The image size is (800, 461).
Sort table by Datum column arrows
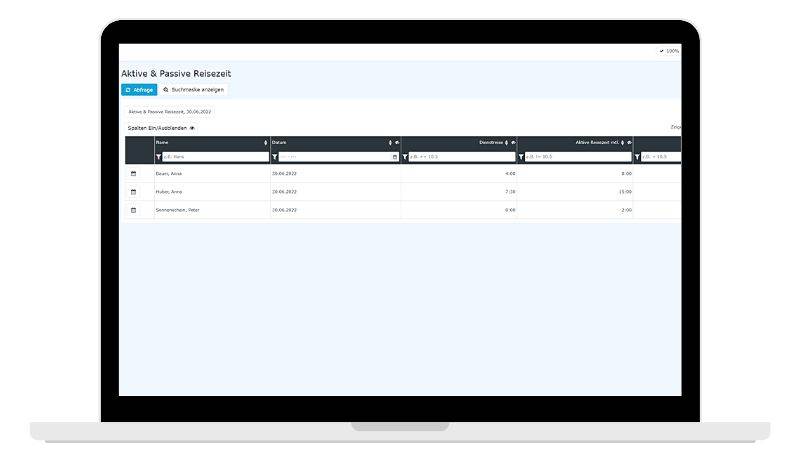coord(390,143)
